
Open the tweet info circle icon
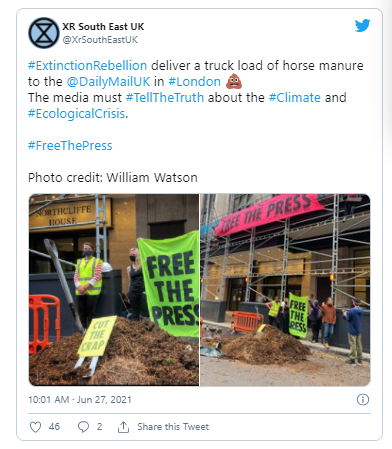click(x=363, y=399)
